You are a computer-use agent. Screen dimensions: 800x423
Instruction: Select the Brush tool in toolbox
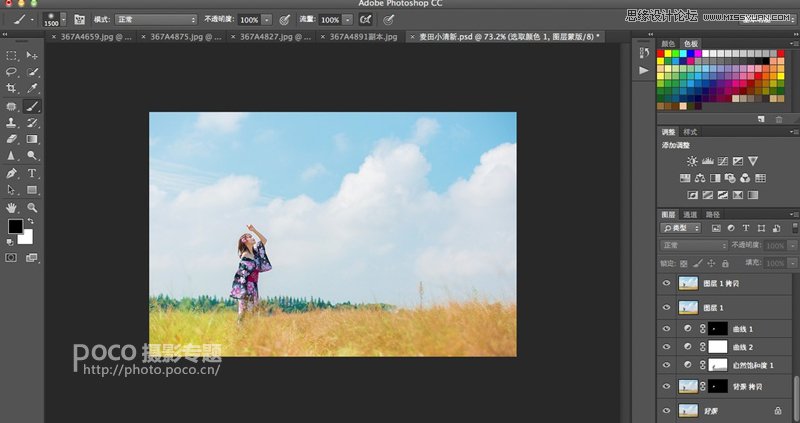(32, 106)
